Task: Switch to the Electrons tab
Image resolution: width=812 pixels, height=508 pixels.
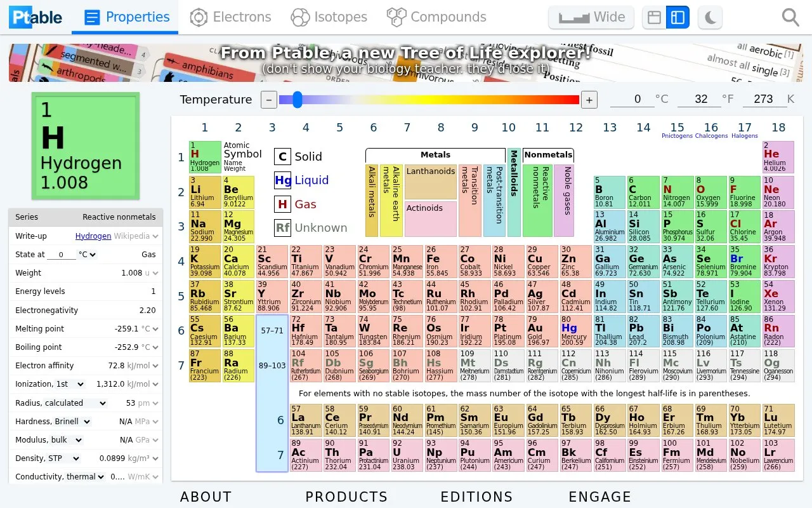Action: pyautogui.click(x=231, y=17)
